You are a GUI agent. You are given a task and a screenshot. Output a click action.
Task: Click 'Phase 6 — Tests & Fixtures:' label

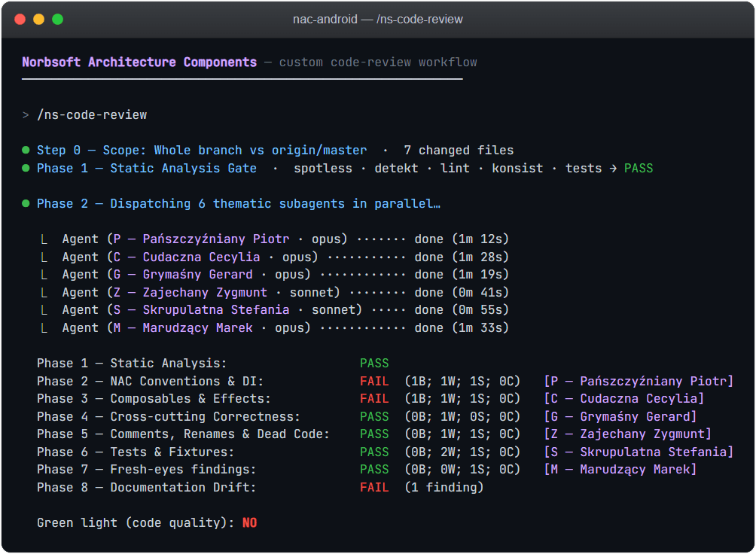136,452
